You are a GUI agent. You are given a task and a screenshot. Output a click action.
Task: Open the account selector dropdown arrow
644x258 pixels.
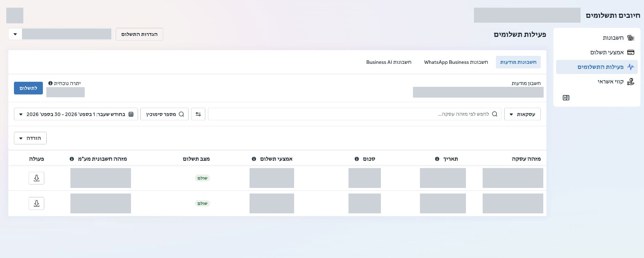pyautogui.click(x=15, y=34)
